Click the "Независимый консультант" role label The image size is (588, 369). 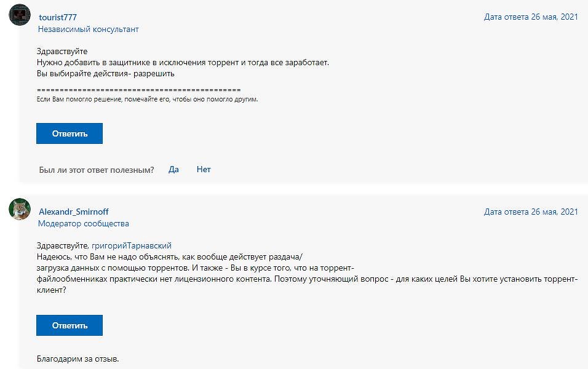(x=88, y=30)
